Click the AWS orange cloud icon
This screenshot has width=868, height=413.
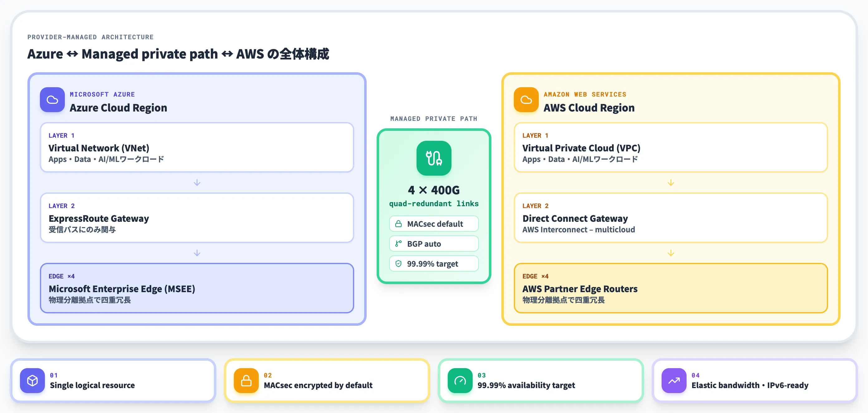pos(526,100)
